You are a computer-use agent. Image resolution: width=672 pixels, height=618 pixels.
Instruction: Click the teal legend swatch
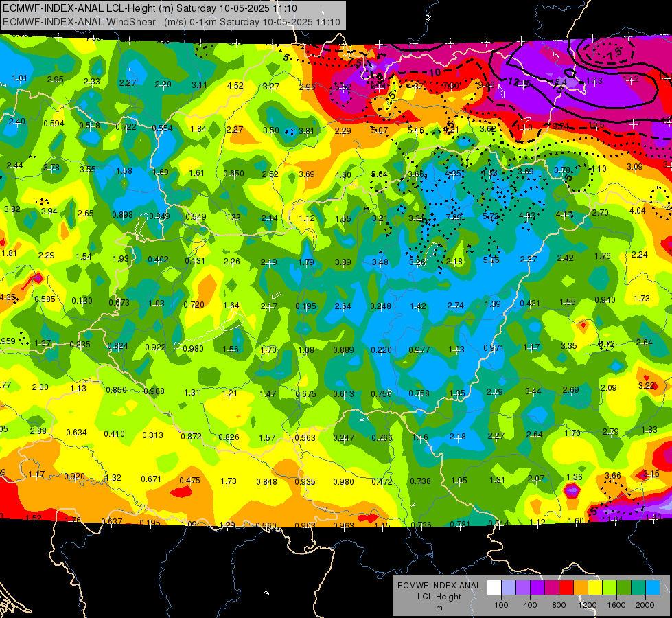[x=638, y=588]
